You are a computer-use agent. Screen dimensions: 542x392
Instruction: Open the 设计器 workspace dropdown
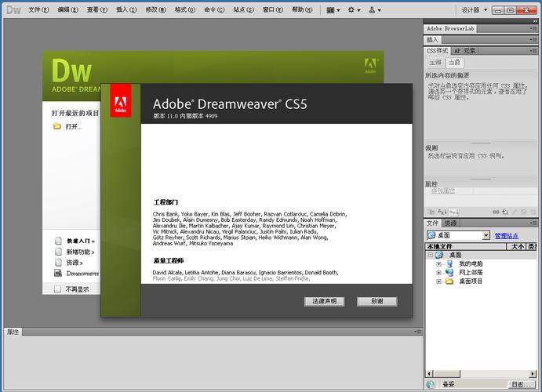475,10
